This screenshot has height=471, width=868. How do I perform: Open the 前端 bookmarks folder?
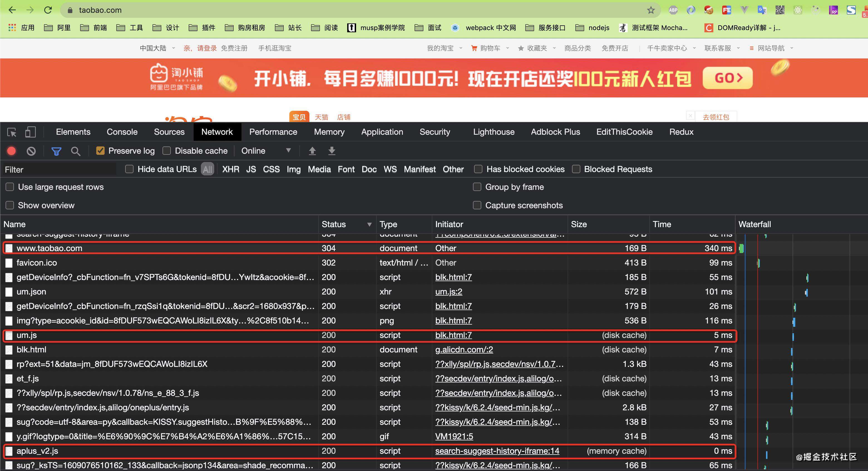click(x=94, y=28)
